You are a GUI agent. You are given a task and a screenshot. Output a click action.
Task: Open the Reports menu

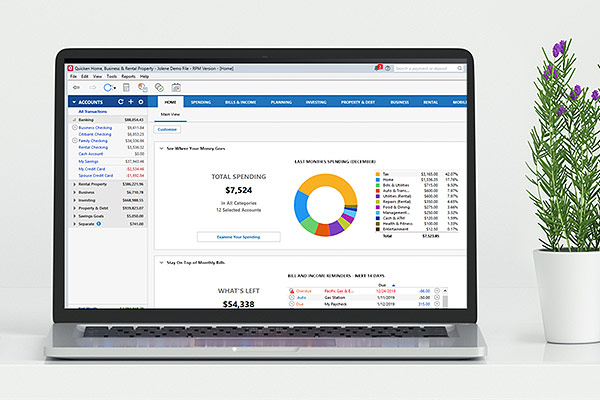click(x=128, y=77)
